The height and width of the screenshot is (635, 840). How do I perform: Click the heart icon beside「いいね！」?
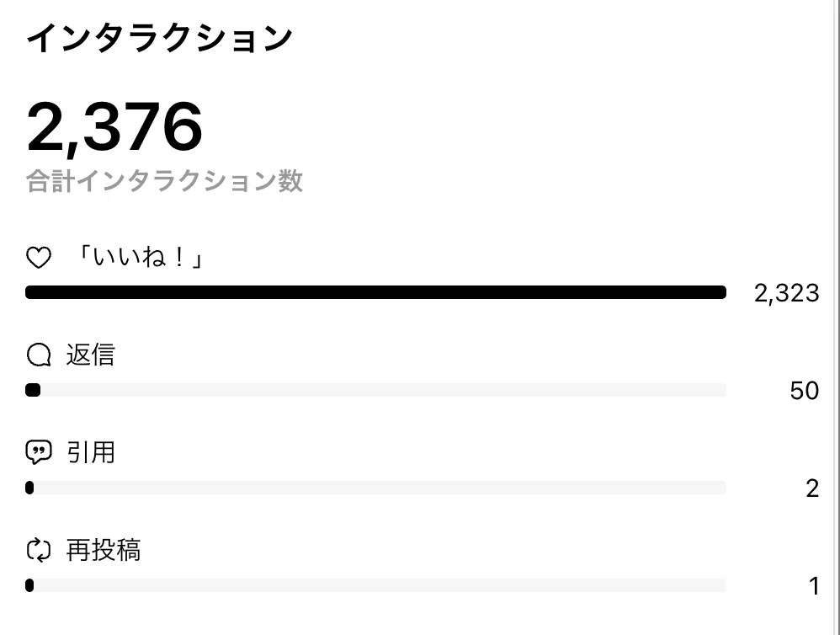[x=39, y=258]
